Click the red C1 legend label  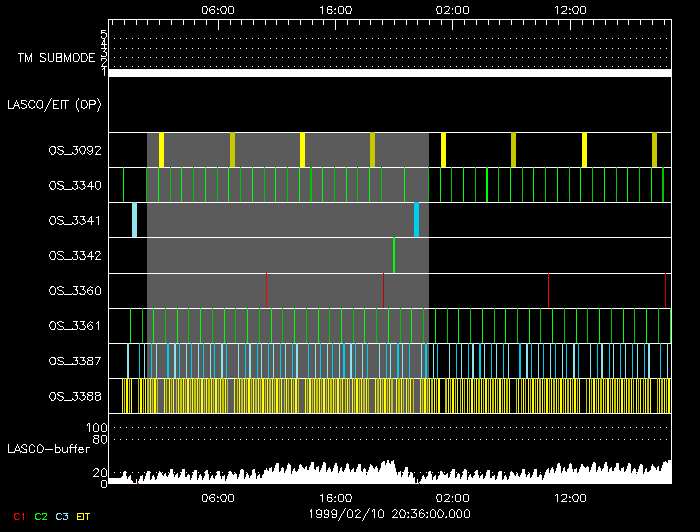click(x=18, y=516)
